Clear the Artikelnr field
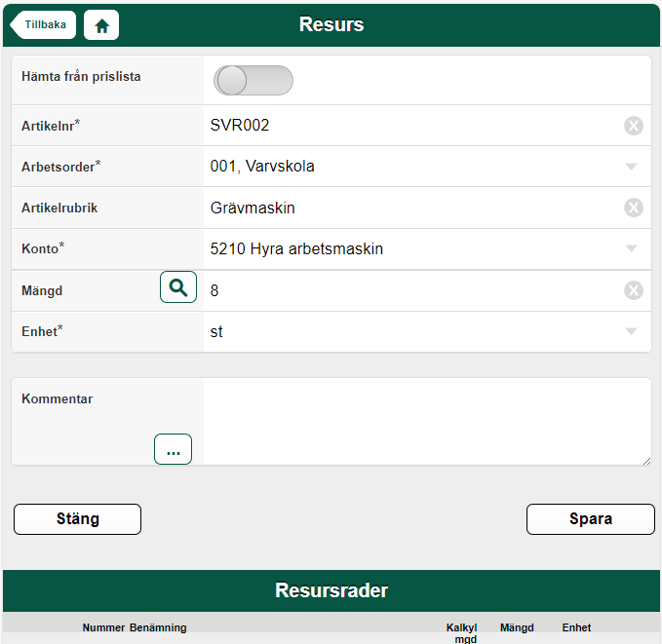This screenshot has height=644, width=662. pos(634,126)
